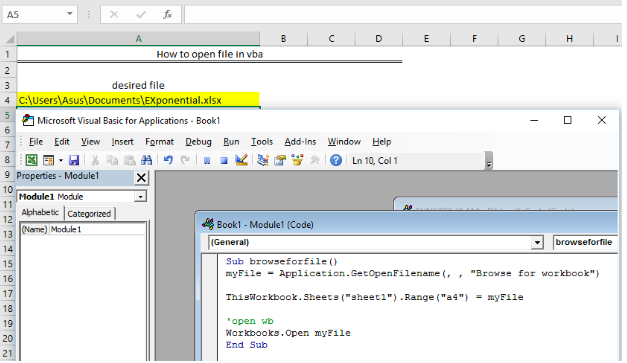Open the Module1 Module object dropdown

coord(140,197)
